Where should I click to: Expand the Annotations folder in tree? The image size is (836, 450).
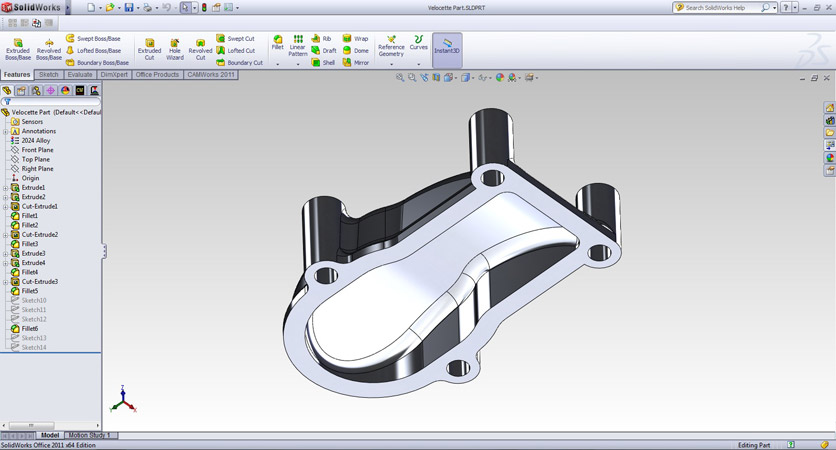click(6, 131)
